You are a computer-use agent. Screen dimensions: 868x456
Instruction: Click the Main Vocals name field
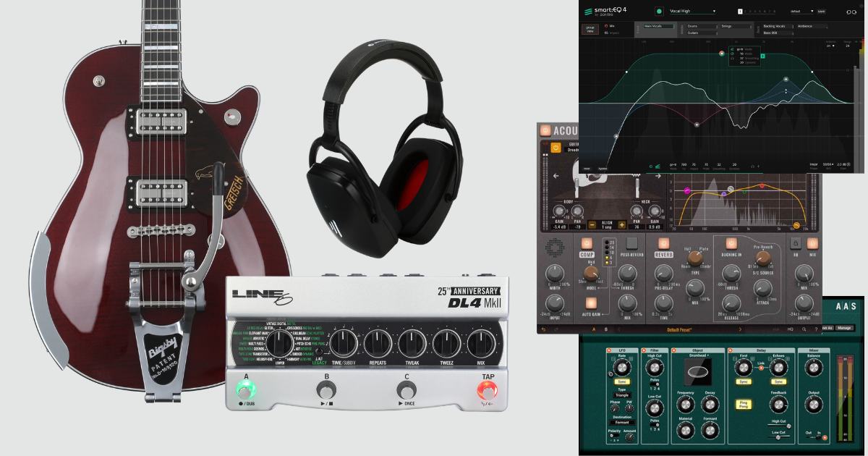(x=658, y=26)
